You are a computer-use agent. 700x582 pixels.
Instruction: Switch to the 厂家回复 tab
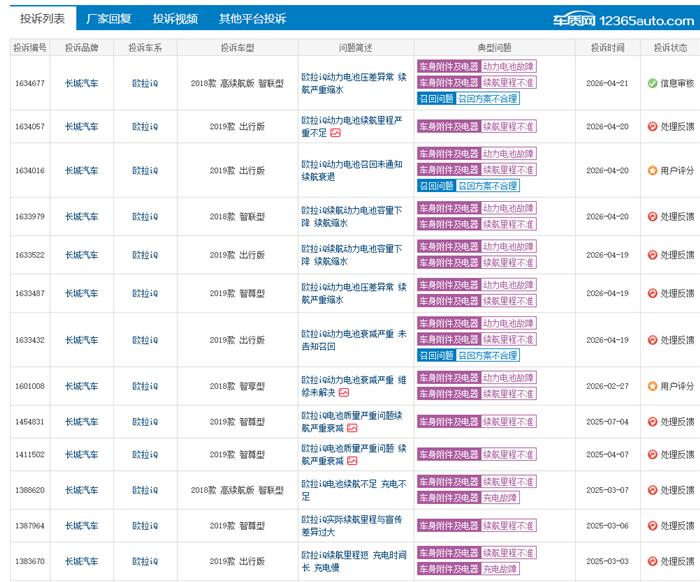108,19
